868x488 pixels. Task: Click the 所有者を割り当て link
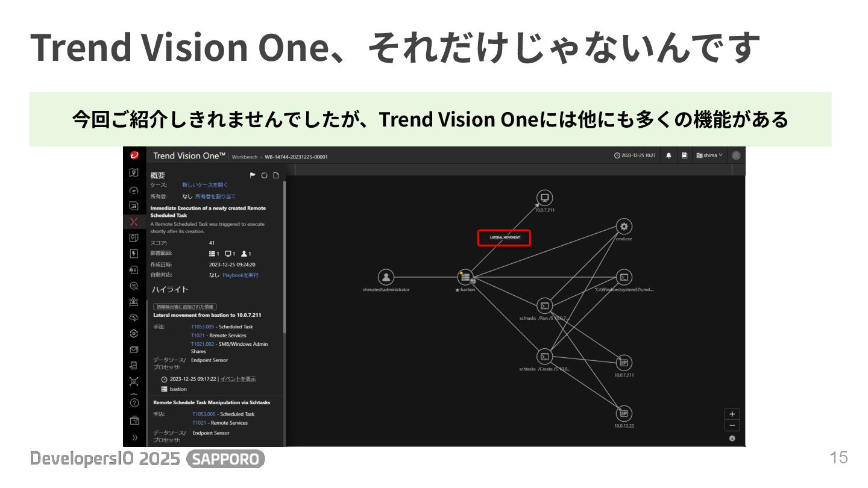(x=215, y=196)
